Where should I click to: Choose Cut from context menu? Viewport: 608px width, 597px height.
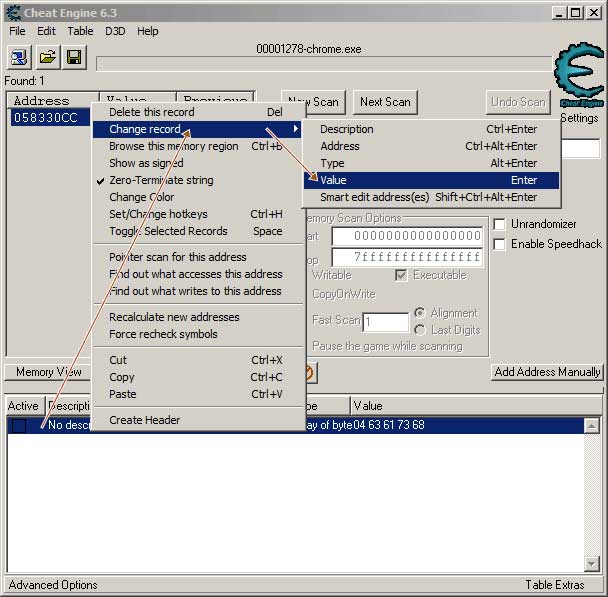coord(197,360)
